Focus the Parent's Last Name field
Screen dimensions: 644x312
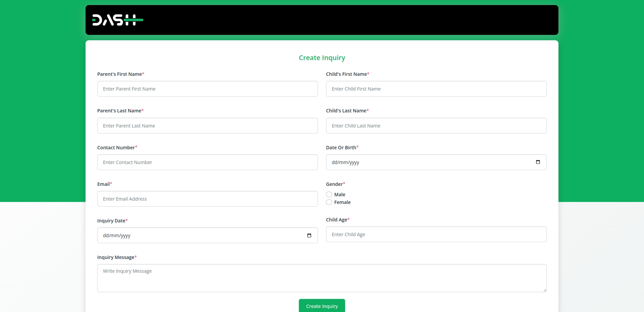(x=207, y=126)
